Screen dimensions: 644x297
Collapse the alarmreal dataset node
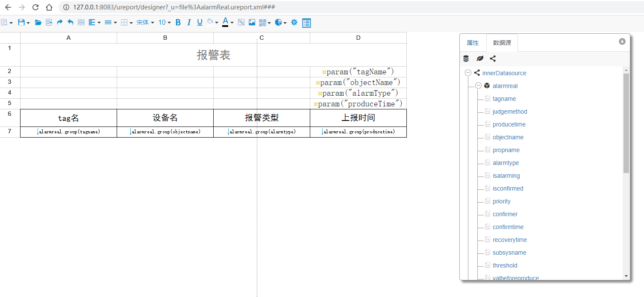click(x=478, y=86)
